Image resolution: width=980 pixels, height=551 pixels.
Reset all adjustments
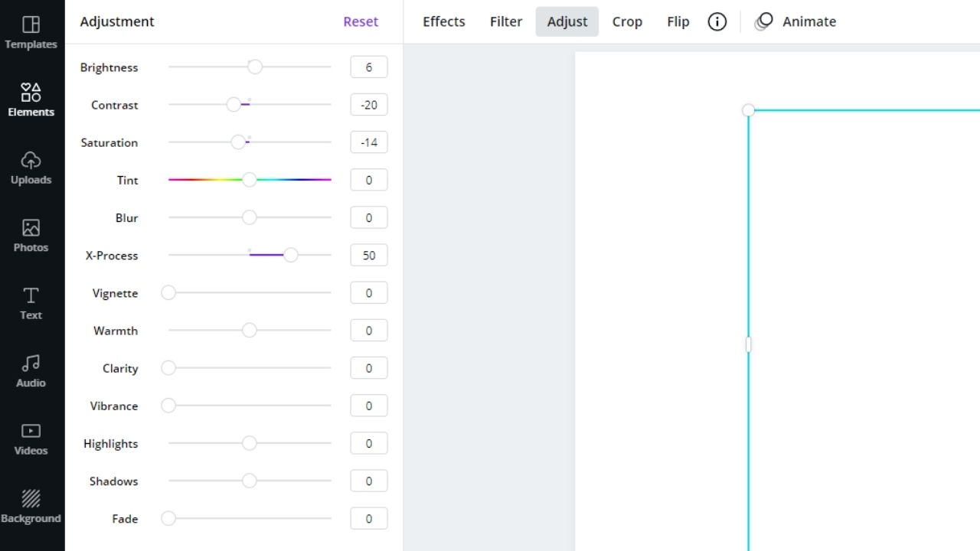(361, 21)
